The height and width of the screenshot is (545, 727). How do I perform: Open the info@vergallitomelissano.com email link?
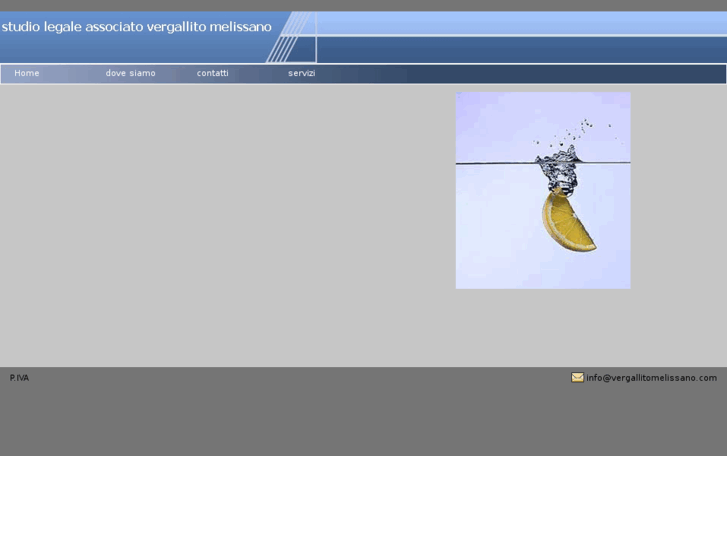tap(651, 378)
